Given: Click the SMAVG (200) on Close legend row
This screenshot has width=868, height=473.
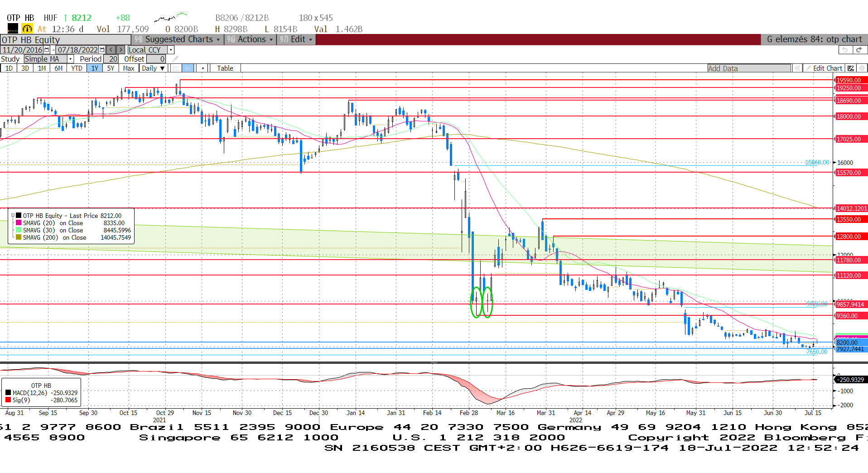Looking at the screenshot, I should (x=72, y=237).
